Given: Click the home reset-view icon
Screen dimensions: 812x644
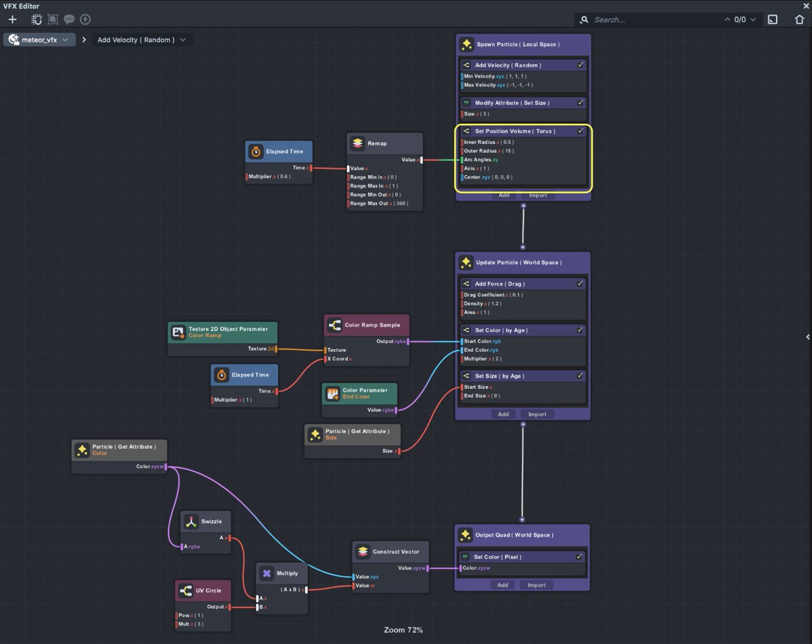Looking at the screenshot, I should pos(799,20).
